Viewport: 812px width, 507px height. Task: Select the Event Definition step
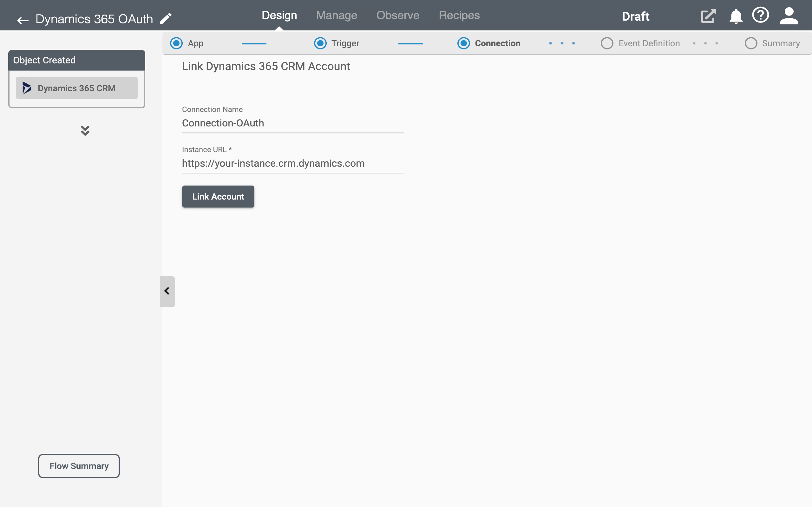click(649, 43)
